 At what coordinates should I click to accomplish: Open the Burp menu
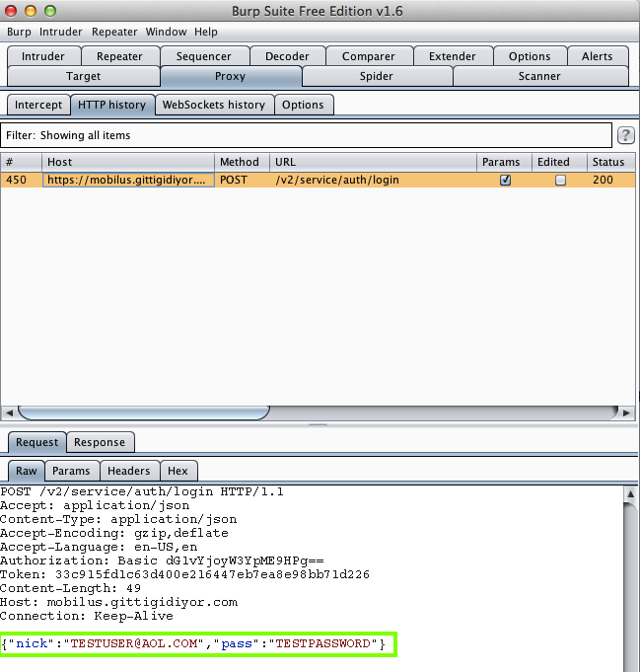tap(19, 33)
